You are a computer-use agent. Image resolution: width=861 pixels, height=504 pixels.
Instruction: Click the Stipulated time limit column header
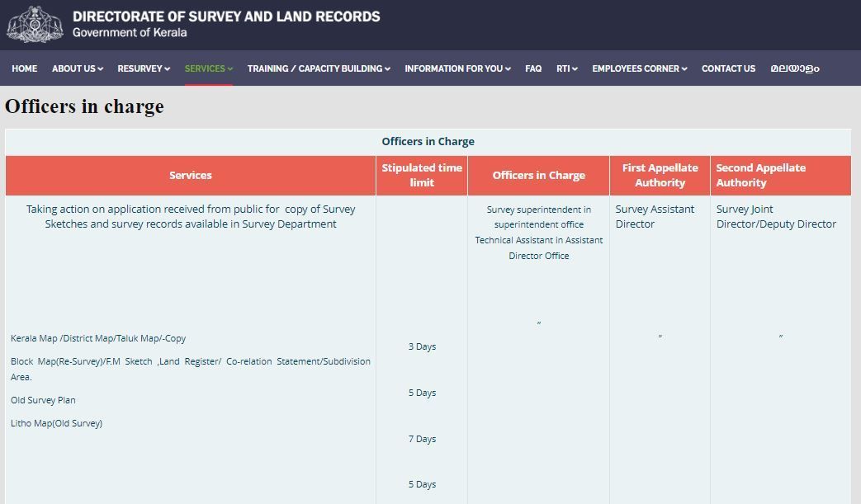[x=422, y=175]
